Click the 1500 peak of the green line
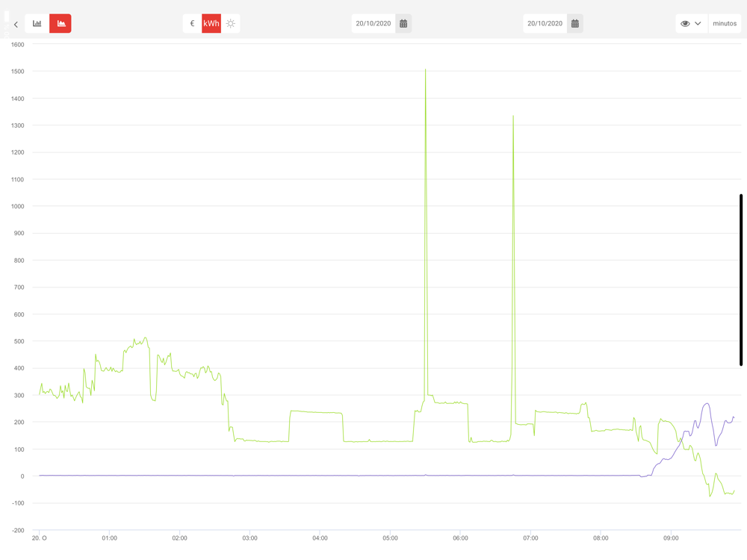Viewport: 747px width, 560px height. pos(426,70)
